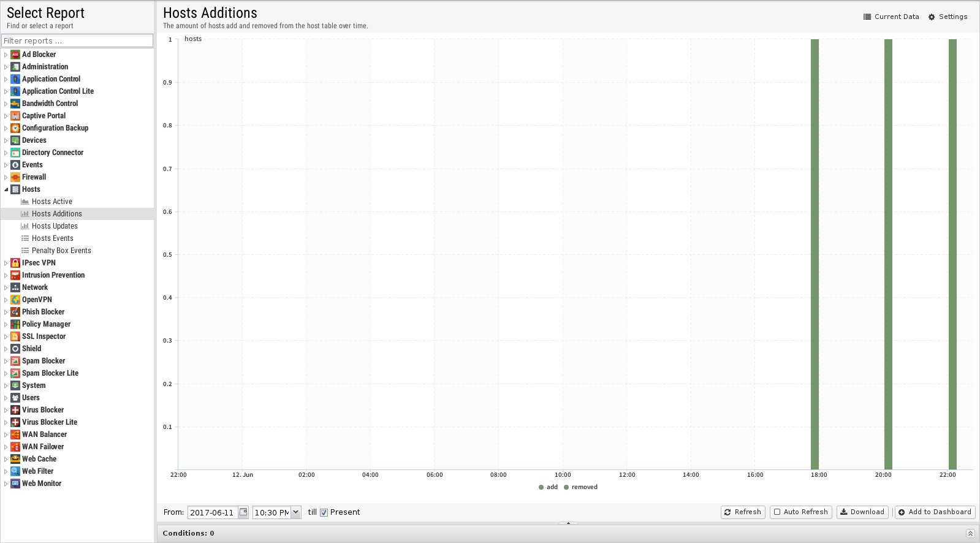The image size is (980, 543).
Task: Click the Shield category icon
Action: pos(15,349)
